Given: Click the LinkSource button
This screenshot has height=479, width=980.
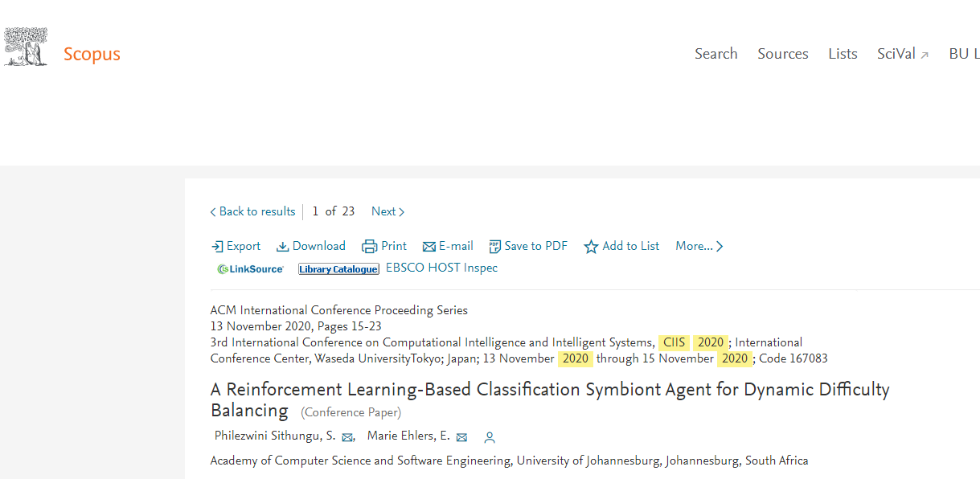Looking at the screenshot, I should coord(250,269).
